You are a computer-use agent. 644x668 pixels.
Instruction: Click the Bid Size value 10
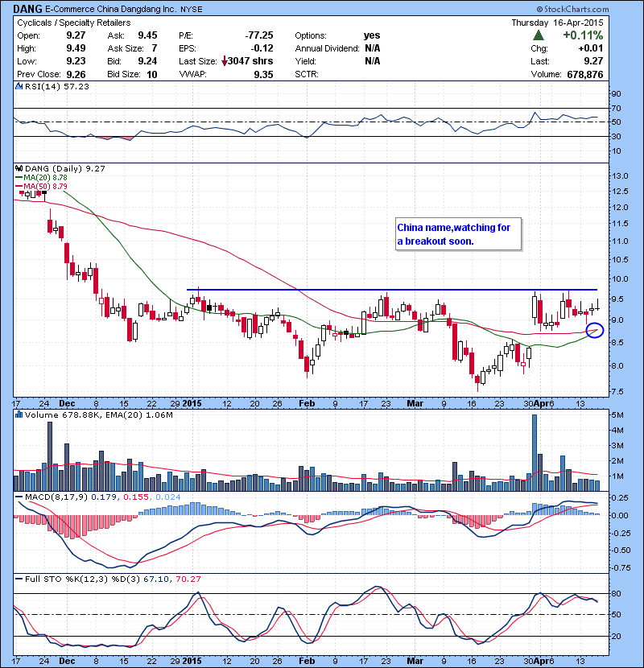[x=152, y=75]
